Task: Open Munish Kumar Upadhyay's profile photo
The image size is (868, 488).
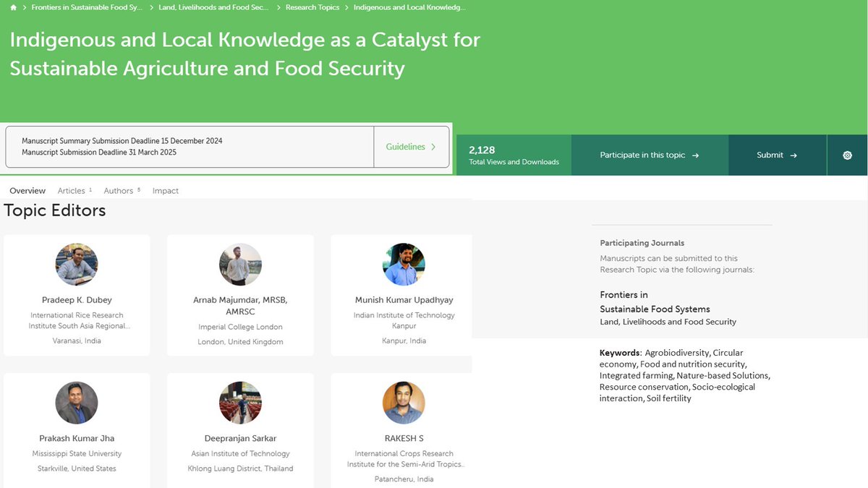Action: click(404, 264)
